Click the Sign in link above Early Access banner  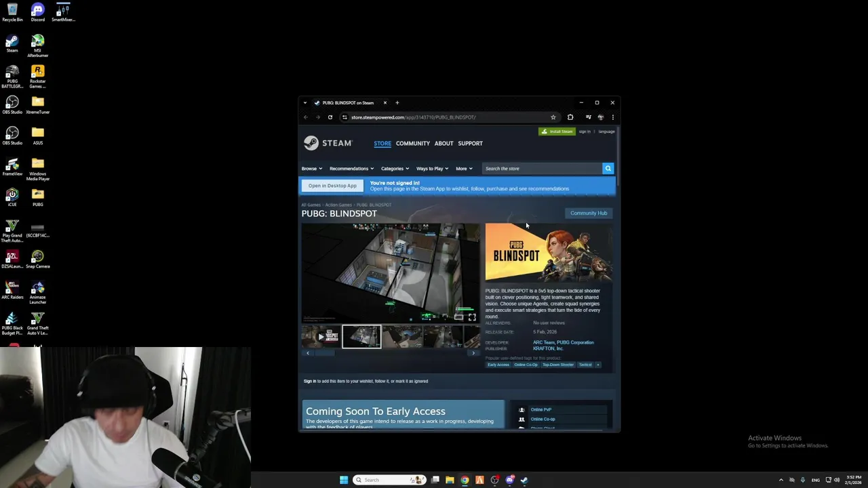(310, 381)
